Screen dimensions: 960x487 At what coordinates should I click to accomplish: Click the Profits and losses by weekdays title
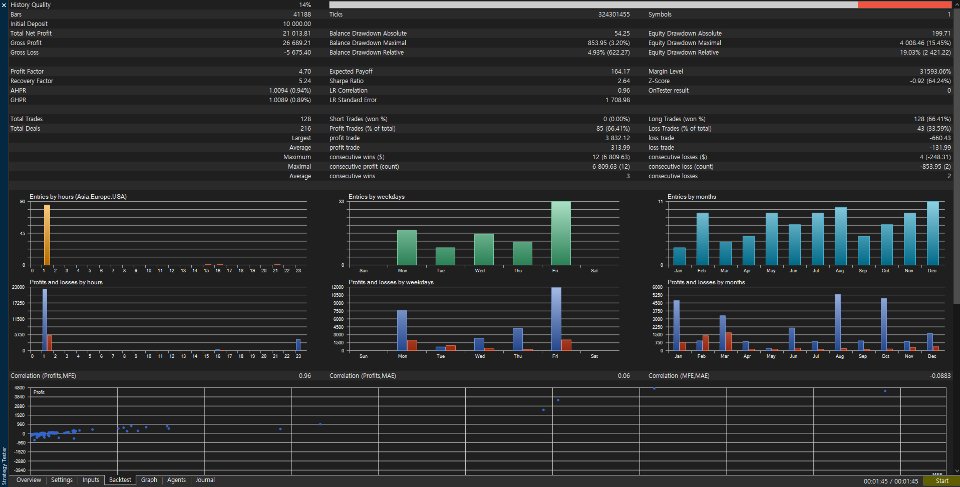pos(391,282)
